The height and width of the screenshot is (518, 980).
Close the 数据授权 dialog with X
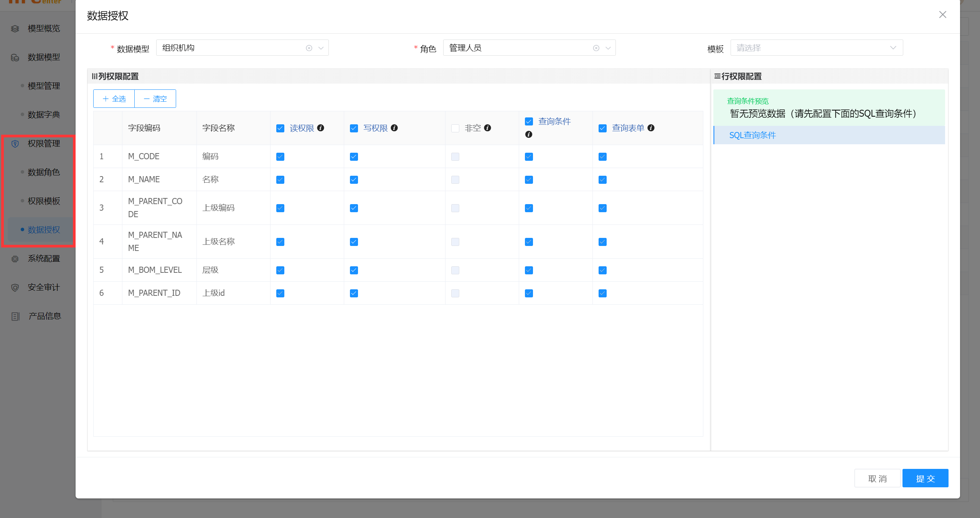pos(943,15)
